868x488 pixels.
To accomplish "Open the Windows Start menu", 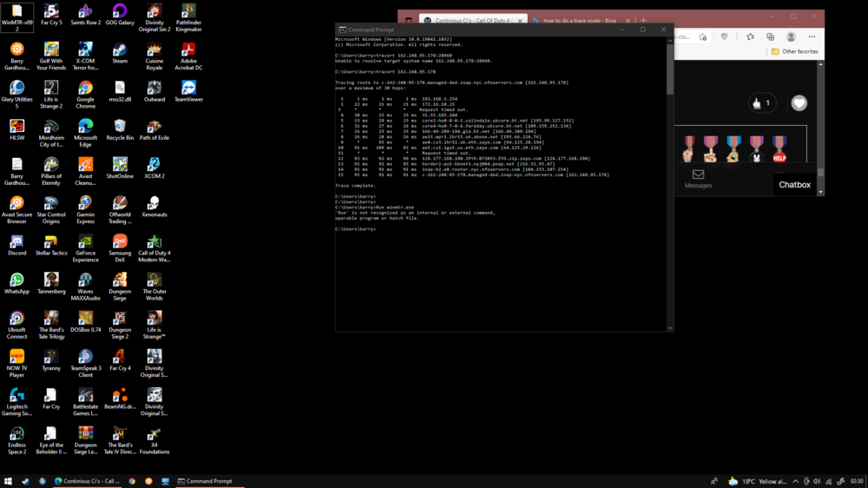I will point(8,481).
